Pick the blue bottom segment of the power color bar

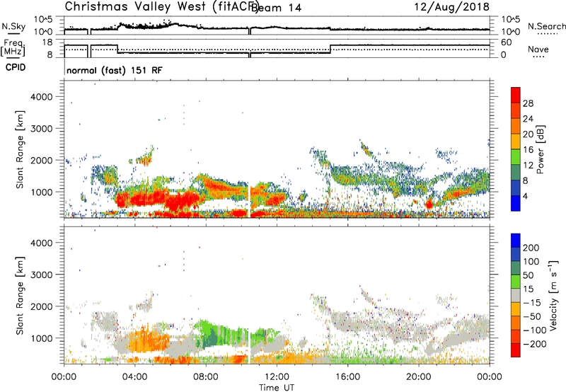pos(516,203)
